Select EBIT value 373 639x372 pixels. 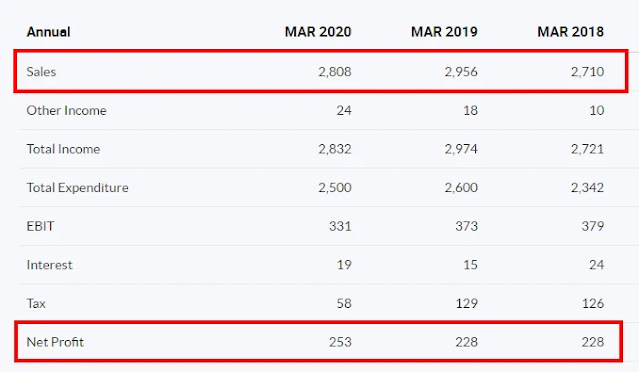(467, 226)
